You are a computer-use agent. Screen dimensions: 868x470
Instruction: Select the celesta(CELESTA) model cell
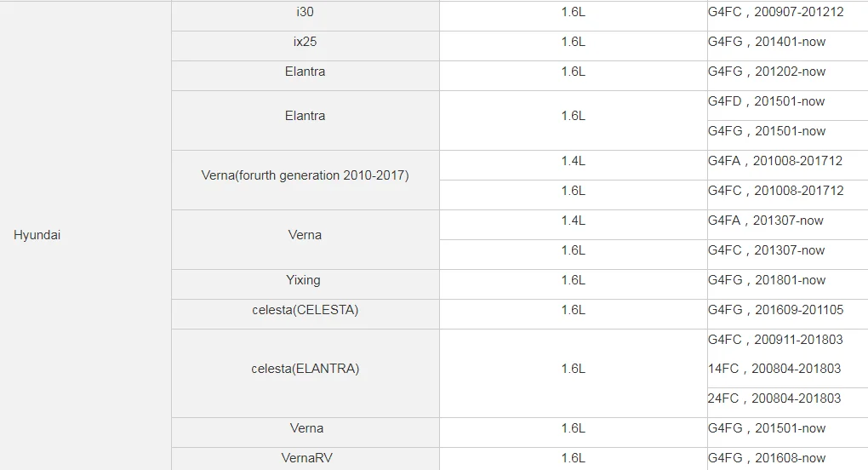pyautogui.click(x=305, y=310)
